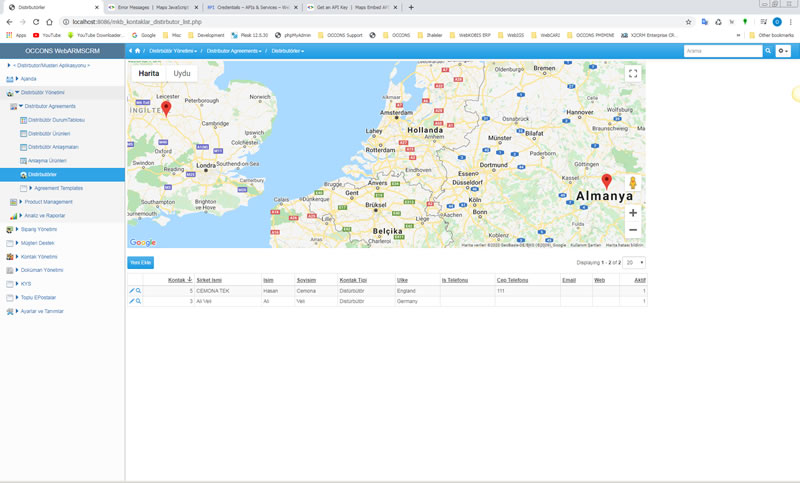Open Distribütör Yönetimi breadcrumb dropdown

click(x=173, y=51)
